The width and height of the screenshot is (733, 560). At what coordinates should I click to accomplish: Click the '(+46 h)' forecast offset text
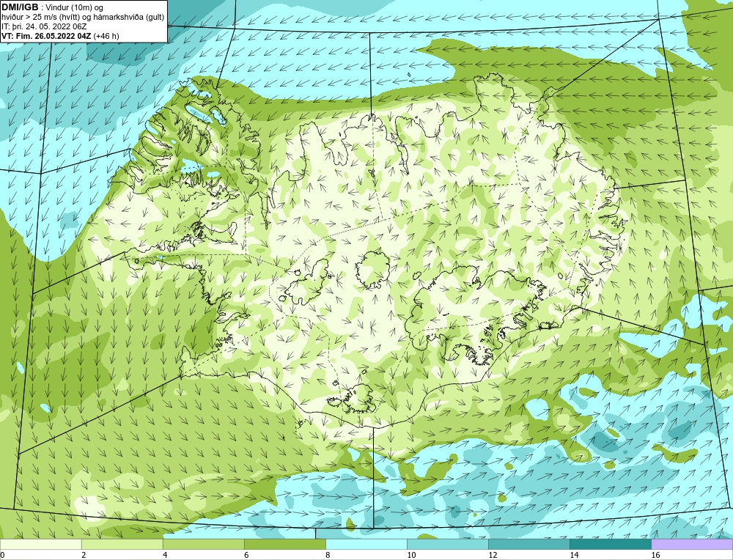[106, 36]
